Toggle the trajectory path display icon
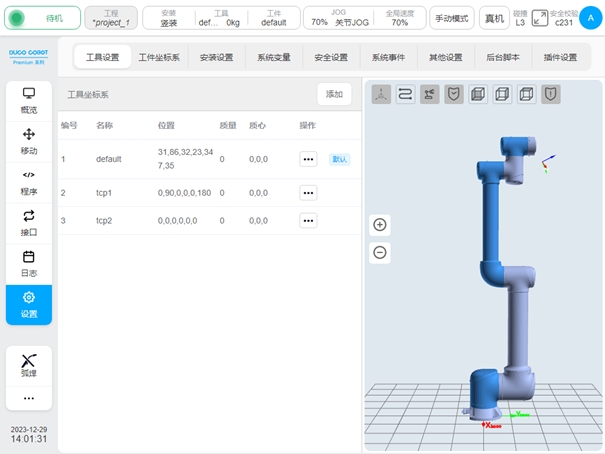Screen dimensions: 605x454 click(x=405, y=94)
